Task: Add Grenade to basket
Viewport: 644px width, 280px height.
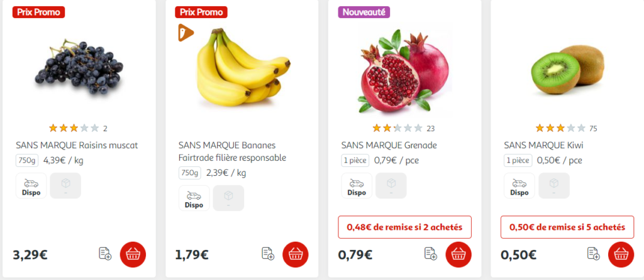Action: pyautogui.click(x=458, y=255)
